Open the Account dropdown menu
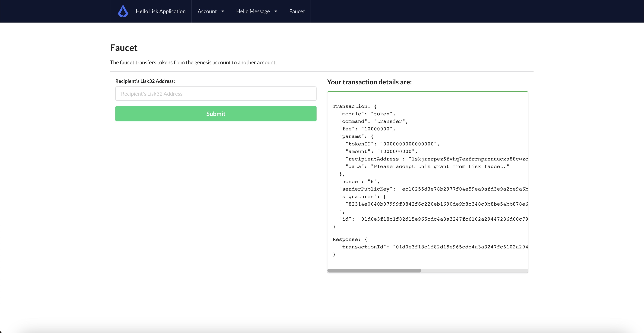The image size is (644, 333). [210, 11]
